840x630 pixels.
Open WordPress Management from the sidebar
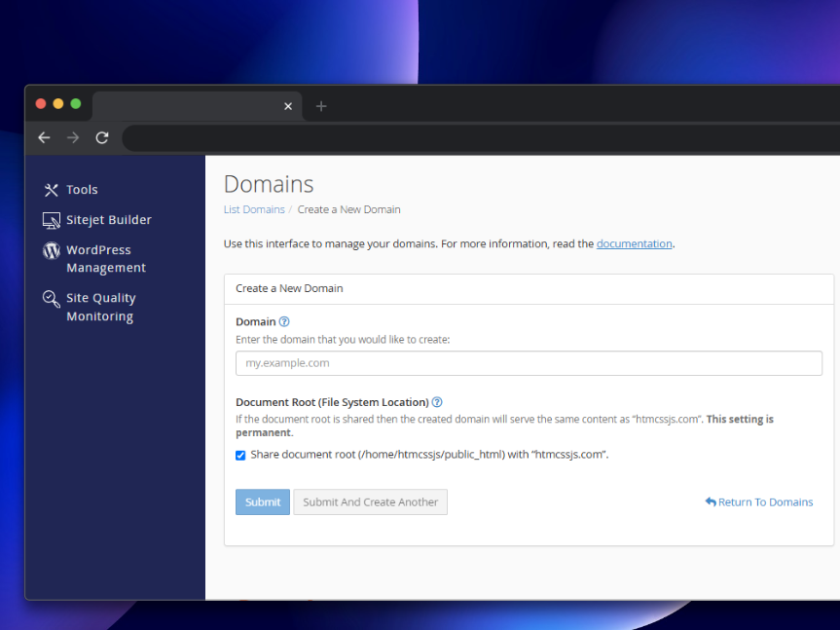tap(105, 259)
